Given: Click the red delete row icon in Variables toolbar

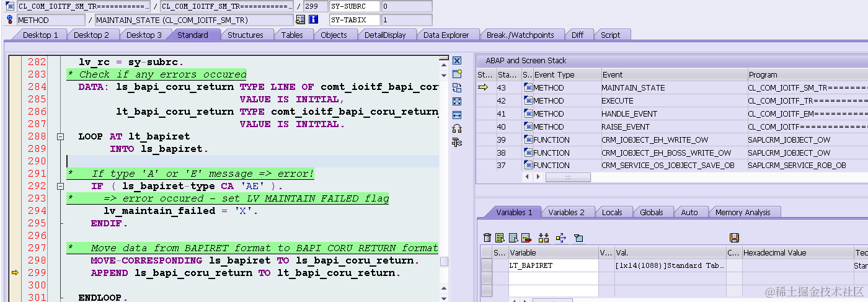Looking at the screenshot, I should click(x=526, y=238).
